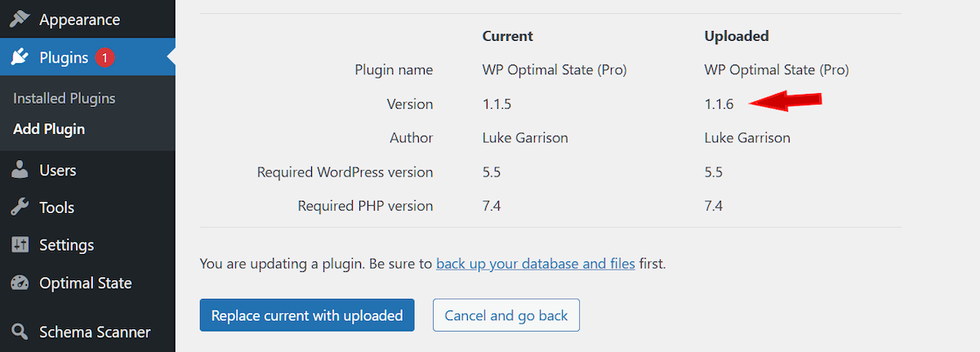
Task: Open the Users menu
Action: pyautogui.click(x=57, y=170)
